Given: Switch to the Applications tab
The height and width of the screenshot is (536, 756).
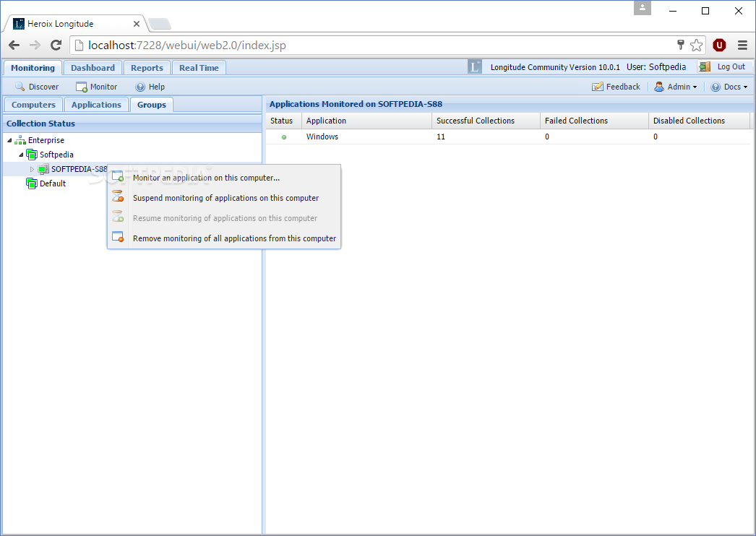Looking at the screenshot, I should pos(96,105).
